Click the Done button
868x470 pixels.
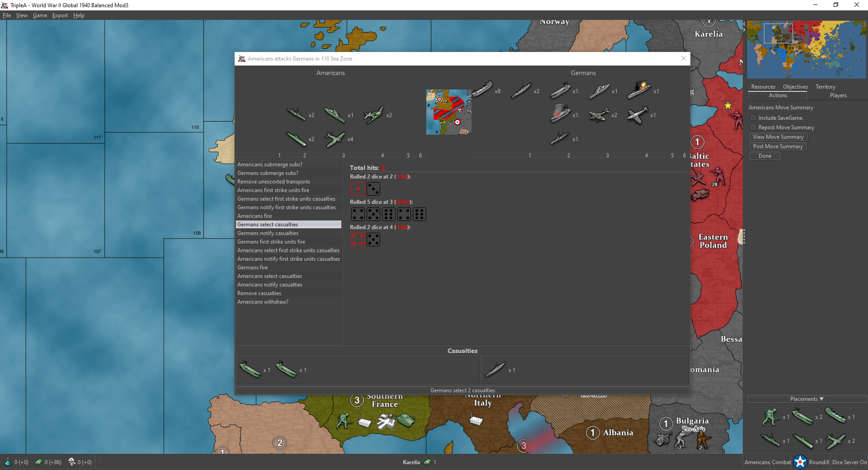[764, 156]
